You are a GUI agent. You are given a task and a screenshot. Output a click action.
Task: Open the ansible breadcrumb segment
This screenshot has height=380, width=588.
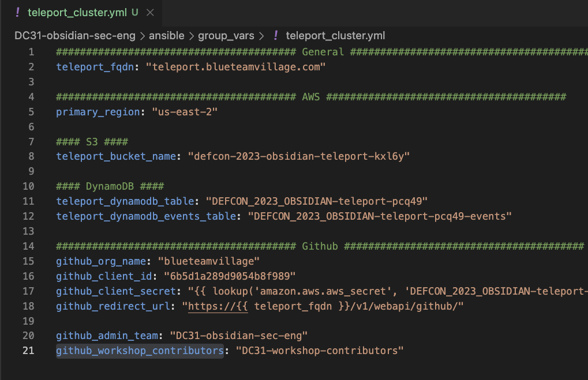[x=167, y=36]
